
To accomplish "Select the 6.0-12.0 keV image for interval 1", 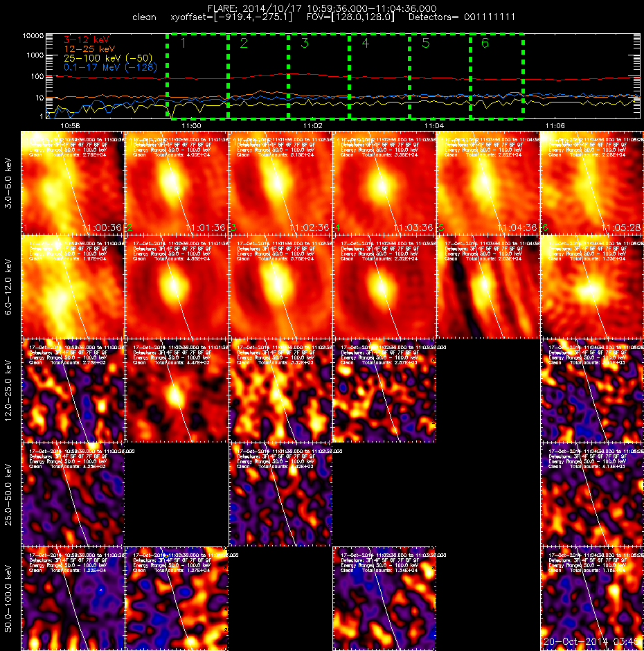I will 73,287.
